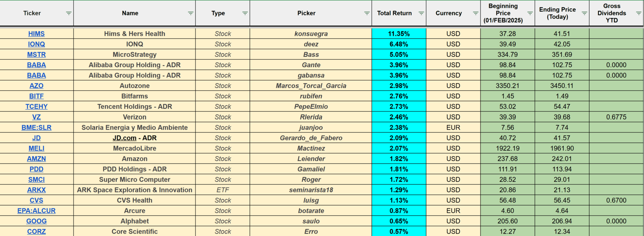
Task: Open the HIMS ticker link
Action: pos(36,34)
